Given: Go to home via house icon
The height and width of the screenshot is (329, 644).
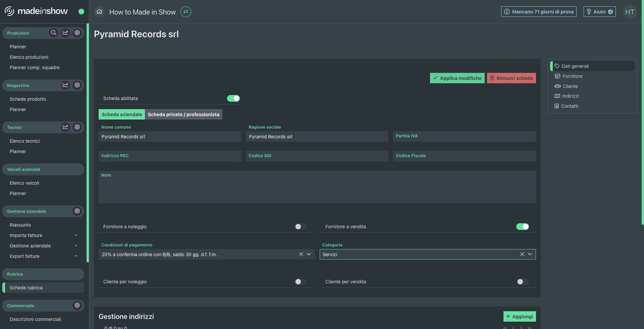Looking at the screenshot, I should [99, 12].
